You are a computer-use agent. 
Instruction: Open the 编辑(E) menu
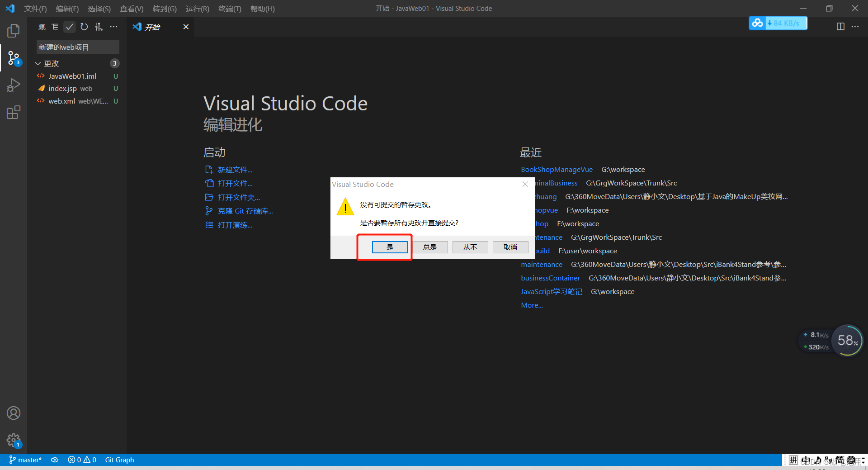pyautogui.click(x=67, y=9)
